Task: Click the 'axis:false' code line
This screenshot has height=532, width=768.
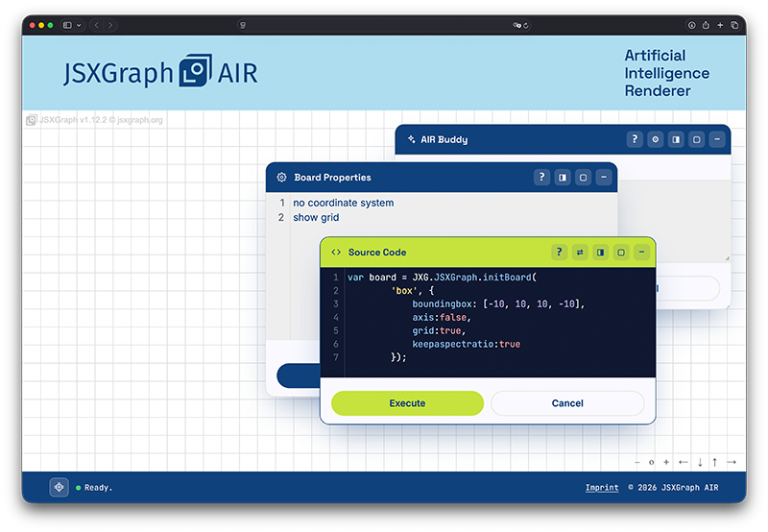Action: (x=442, y=318)
